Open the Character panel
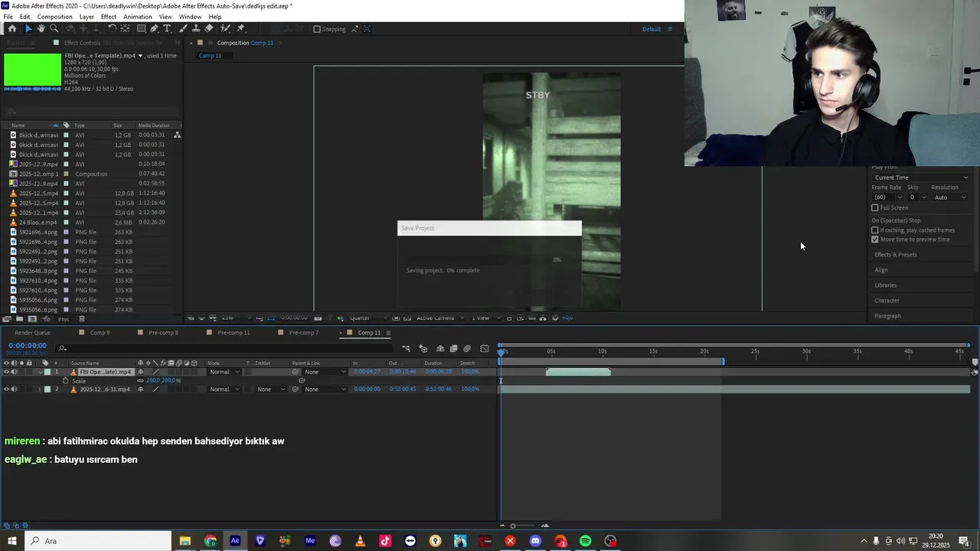The image size is (980, 551). coord(887,300)
